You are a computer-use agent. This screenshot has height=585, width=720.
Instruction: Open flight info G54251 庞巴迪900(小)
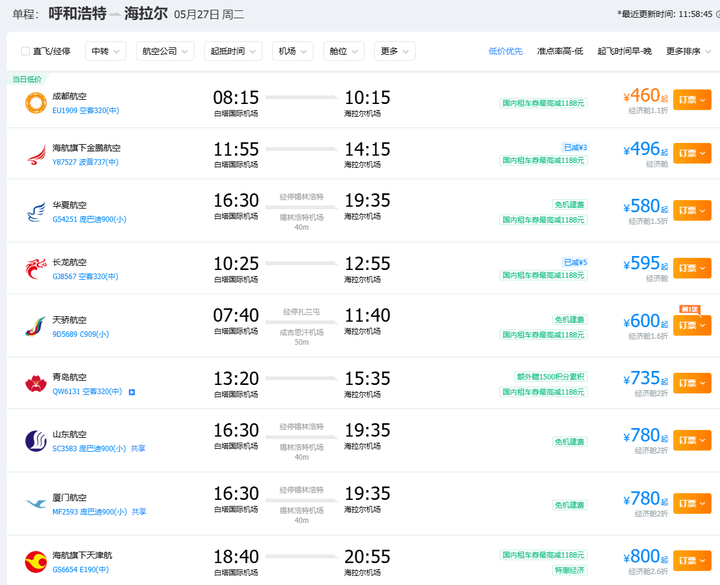click(x=89, y=219)
